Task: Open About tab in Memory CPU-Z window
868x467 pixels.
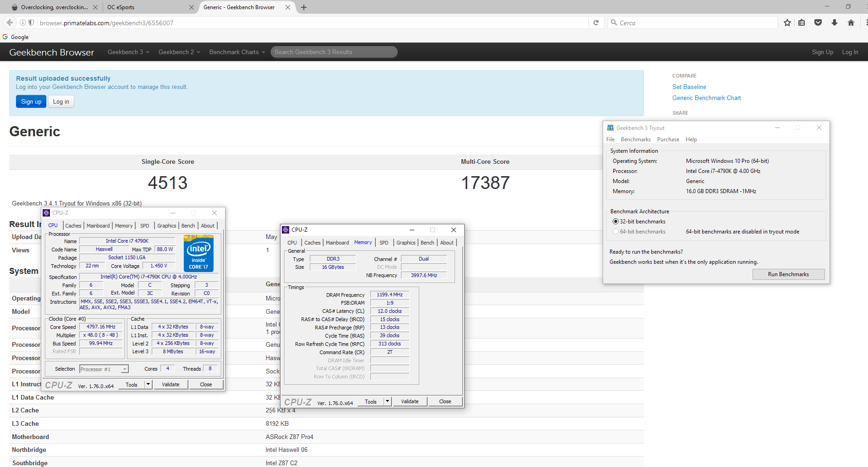Action: (447, 243)
